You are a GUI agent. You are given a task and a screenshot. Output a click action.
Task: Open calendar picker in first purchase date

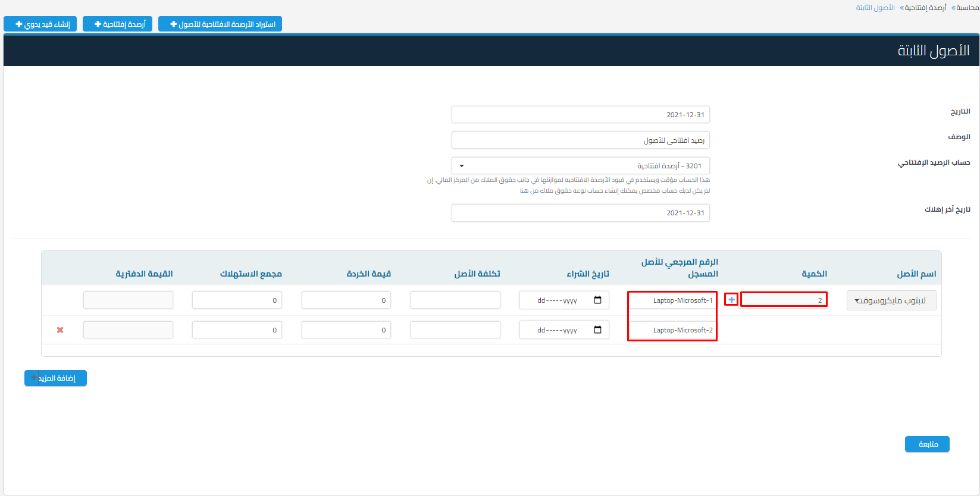[597, 300]
